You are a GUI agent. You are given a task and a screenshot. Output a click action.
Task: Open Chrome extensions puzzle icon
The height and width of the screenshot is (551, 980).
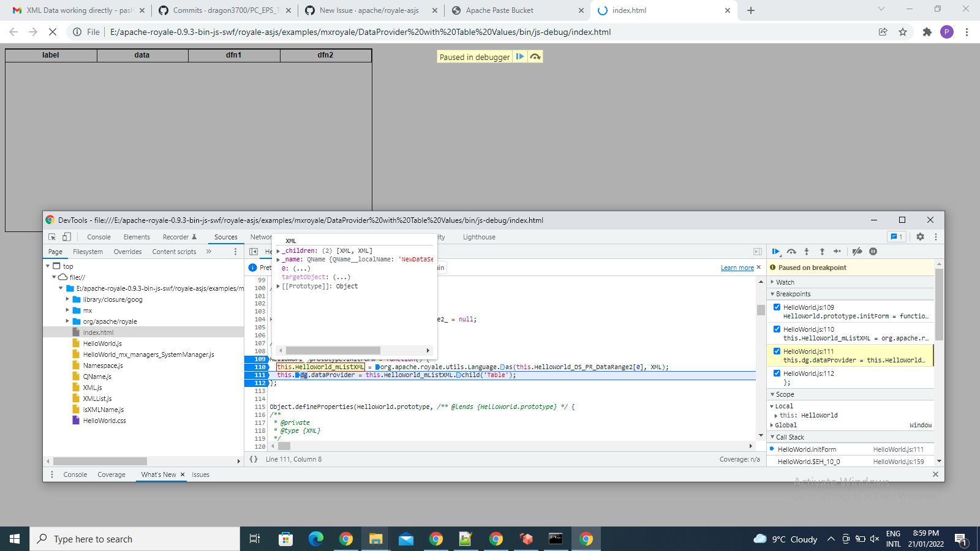927,32
